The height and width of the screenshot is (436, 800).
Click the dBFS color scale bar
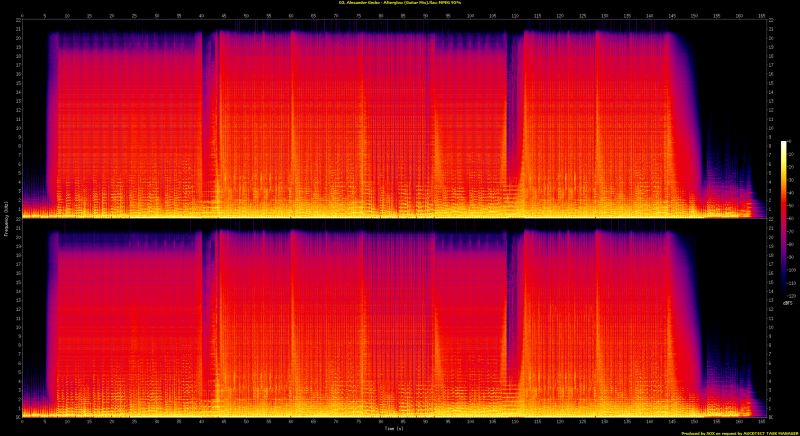784,218
